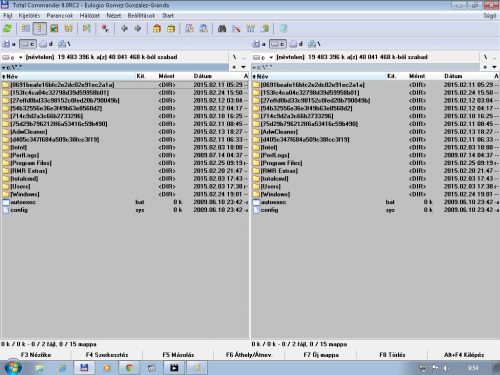Viewport: 500px width, 375px height.
Task: Open left panel directory history arrow
Action: (243, 67)
